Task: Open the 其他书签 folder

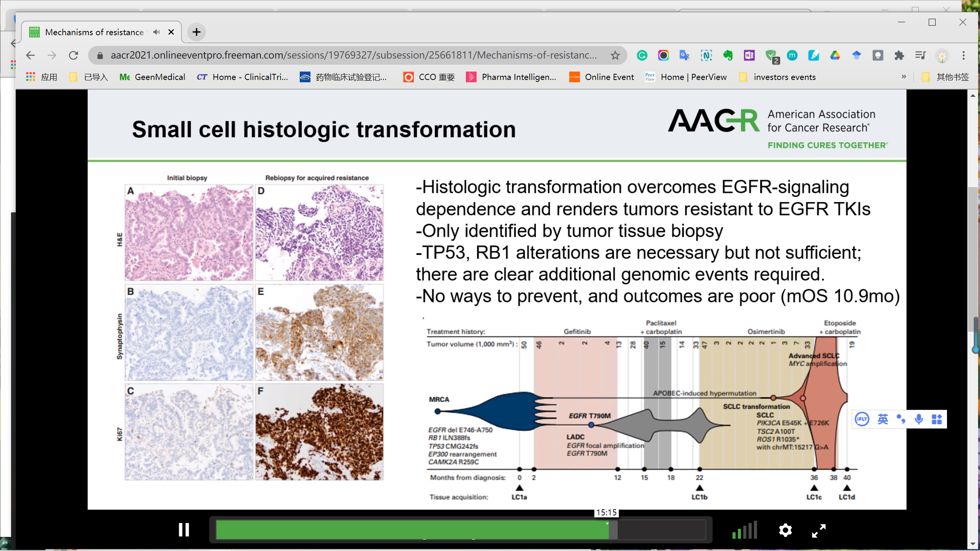Action: (x=945, y=77)
